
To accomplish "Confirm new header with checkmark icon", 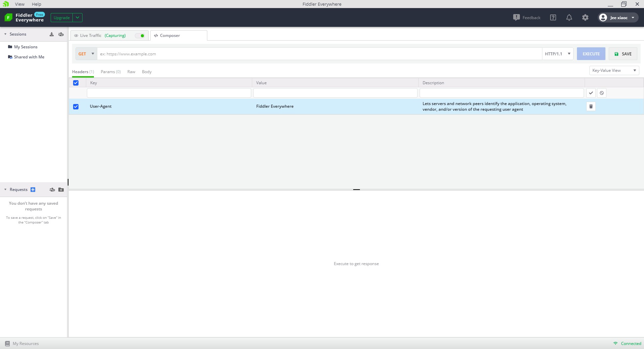I will coord(591,93).
